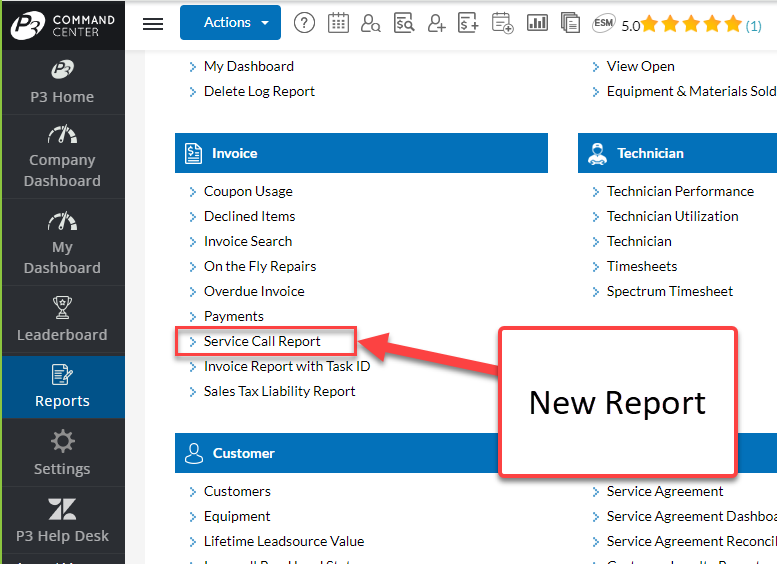Click the P3 Command Center logo
This screenshot has width=777, height=564.
[x=63, y=25]
